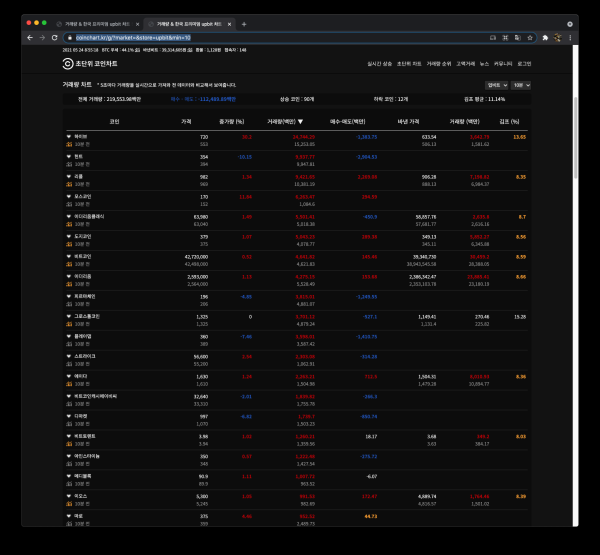The image size is (600, 555).
Task: Open chart icon in 모스코인 row priced 170
Action: pos(69,204)
